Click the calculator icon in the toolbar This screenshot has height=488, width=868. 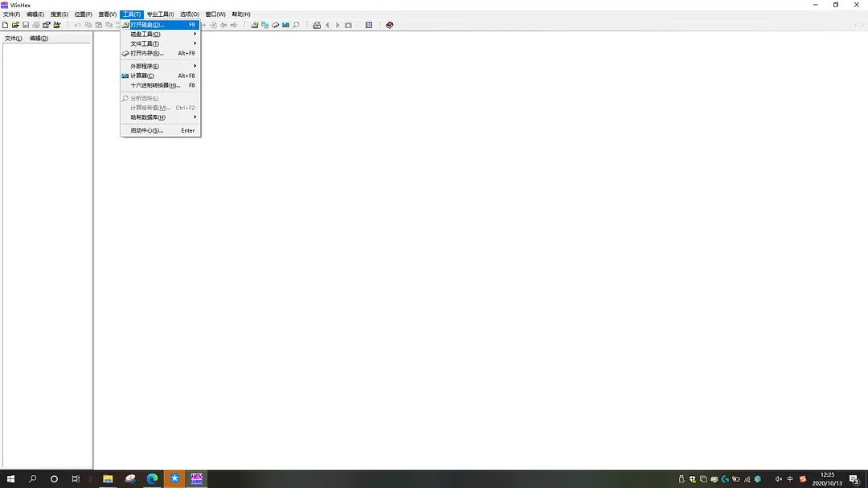[285, 25]
